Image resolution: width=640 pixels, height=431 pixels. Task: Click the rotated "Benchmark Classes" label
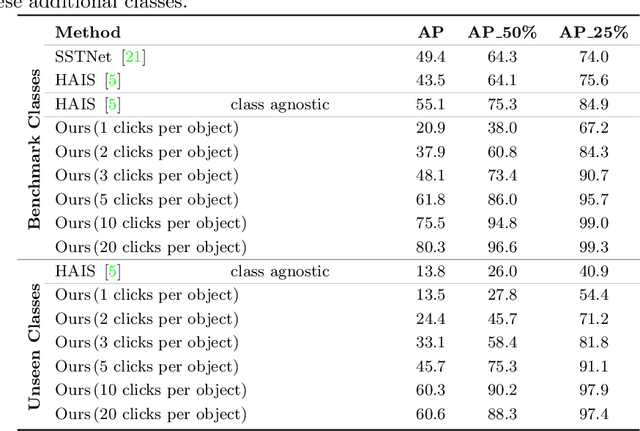coord(34,146)
